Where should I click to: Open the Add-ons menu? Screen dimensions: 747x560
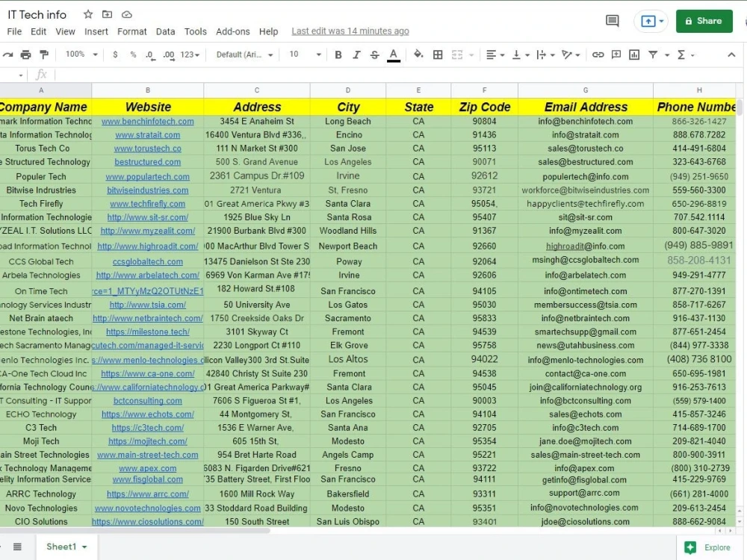233,31
